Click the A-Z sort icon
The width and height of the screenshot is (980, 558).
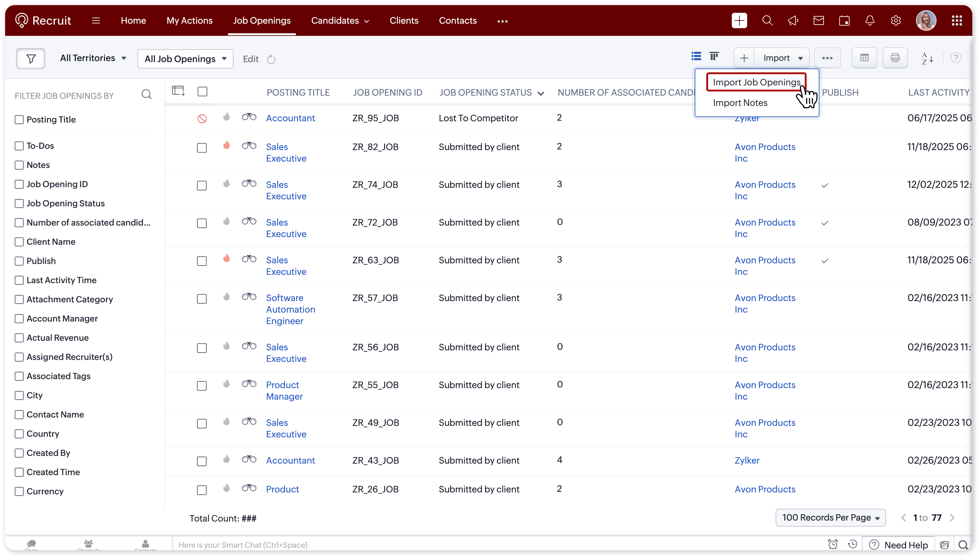point(927,58)
